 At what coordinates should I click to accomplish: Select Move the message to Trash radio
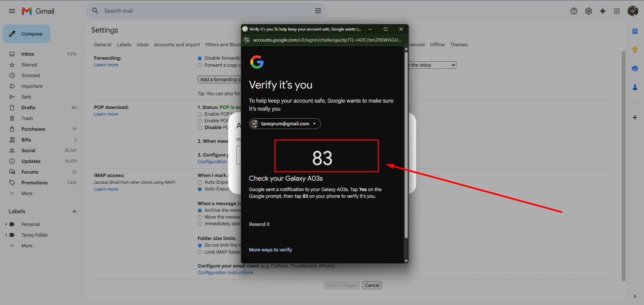point(200,217)
